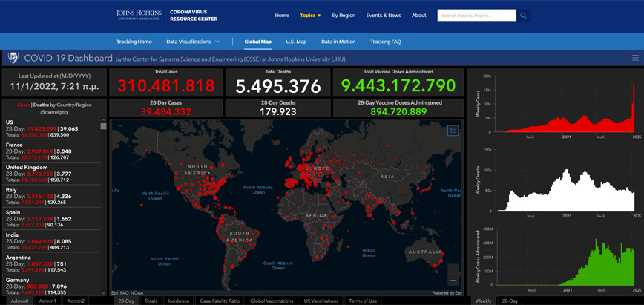Zoom in on the map
This screenshot has width=644, height=305.
click(453, 269)
